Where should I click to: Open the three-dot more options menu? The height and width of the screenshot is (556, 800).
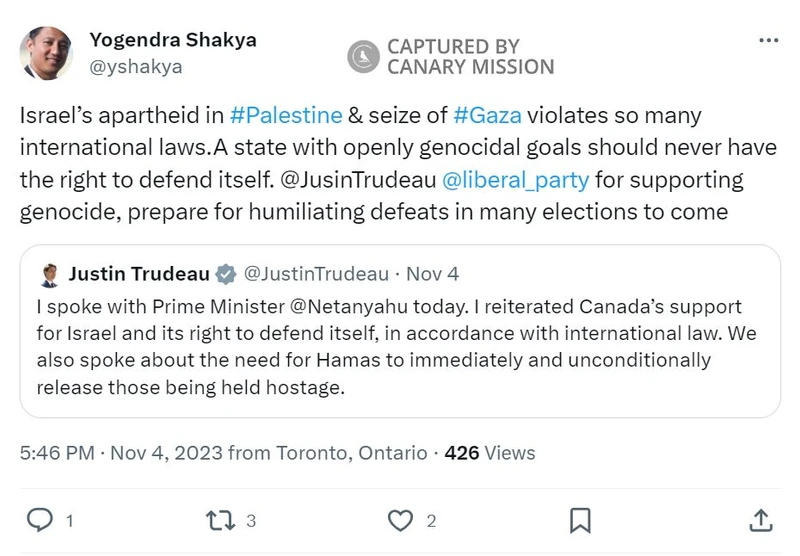pos(768,41)
